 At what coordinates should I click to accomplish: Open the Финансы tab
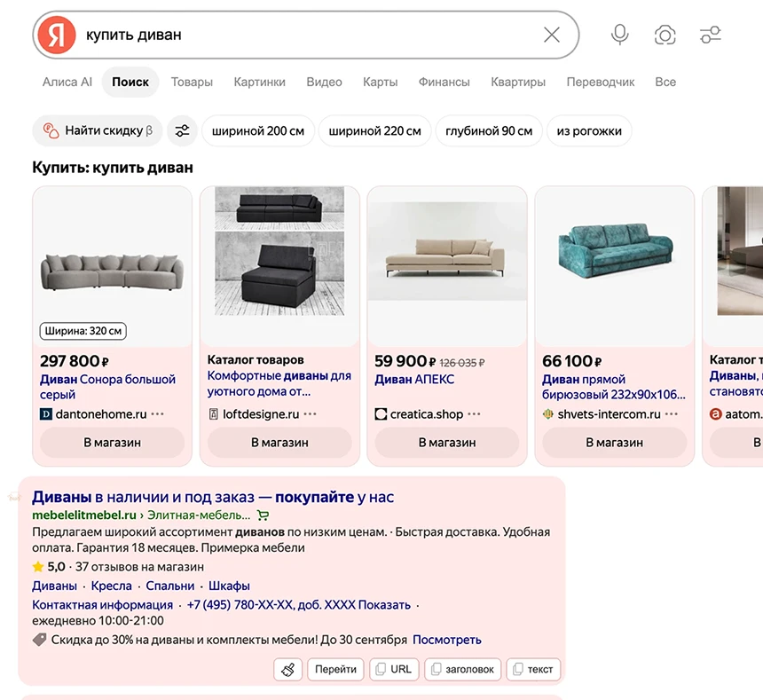tap(444, 82)
